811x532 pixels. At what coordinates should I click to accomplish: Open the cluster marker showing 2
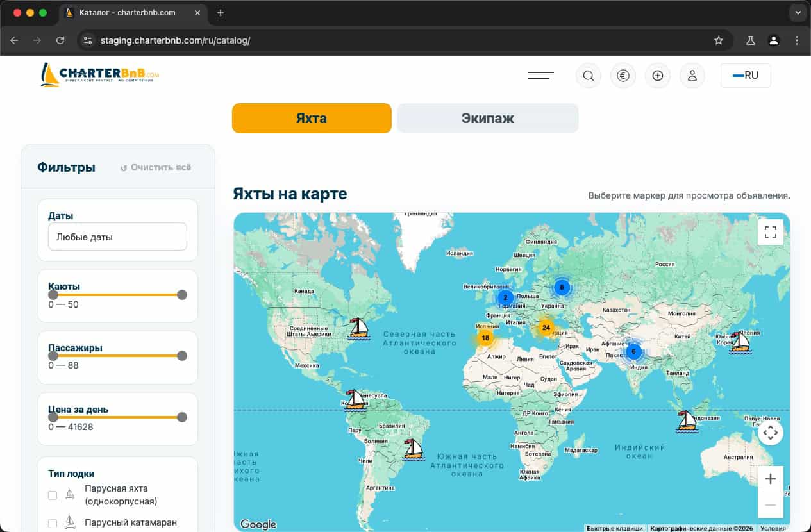pos(505,297)
